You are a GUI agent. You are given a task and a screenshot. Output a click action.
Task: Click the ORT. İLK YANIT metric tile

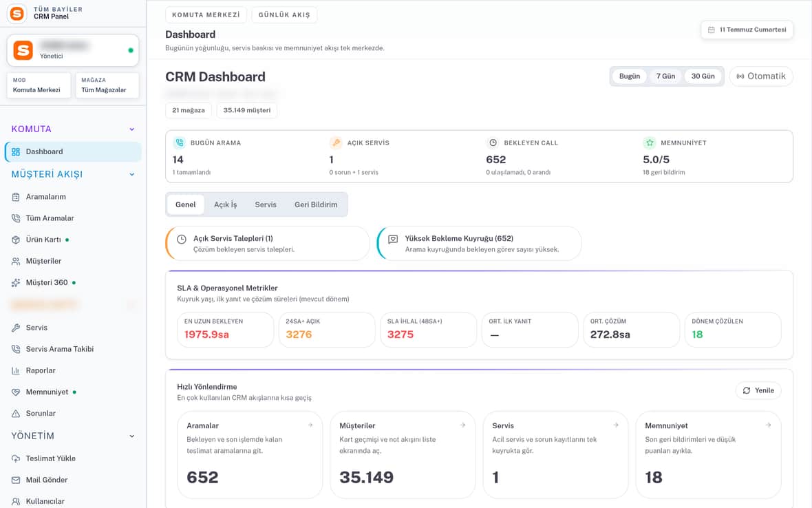(530, 329)
